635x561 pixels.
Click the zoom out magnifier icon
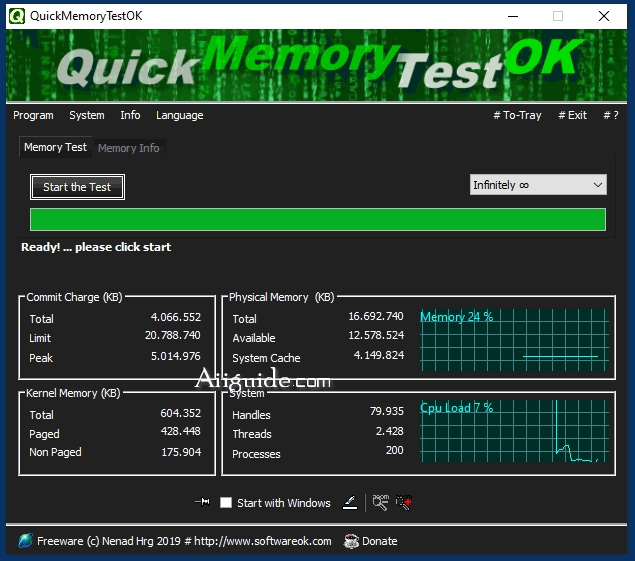380,502
